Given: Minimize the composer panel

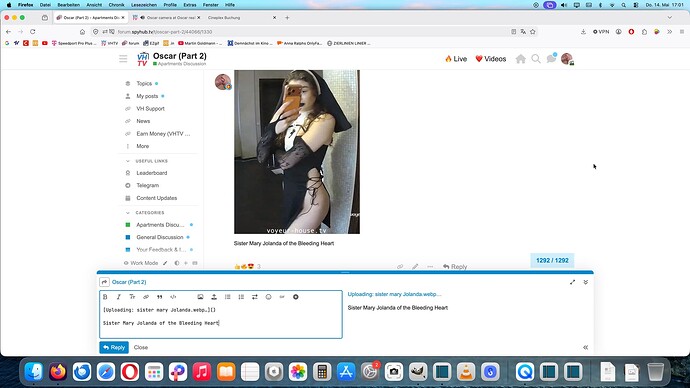Looking at the screenshot, I should (586, 282).
